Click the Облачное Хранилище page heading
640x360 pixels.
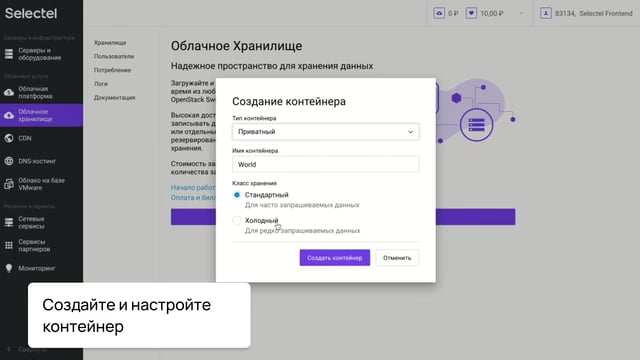(236, 46)
